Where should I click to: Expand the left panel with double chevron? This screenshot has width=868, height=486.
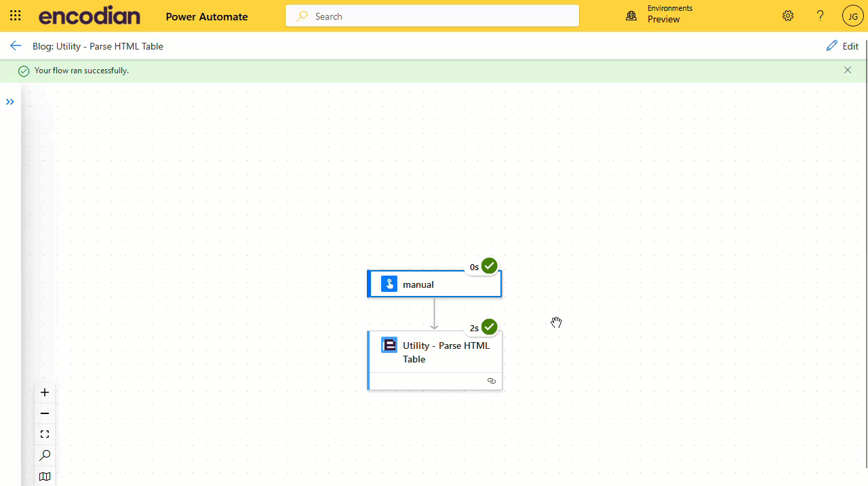tap(10, 102)
